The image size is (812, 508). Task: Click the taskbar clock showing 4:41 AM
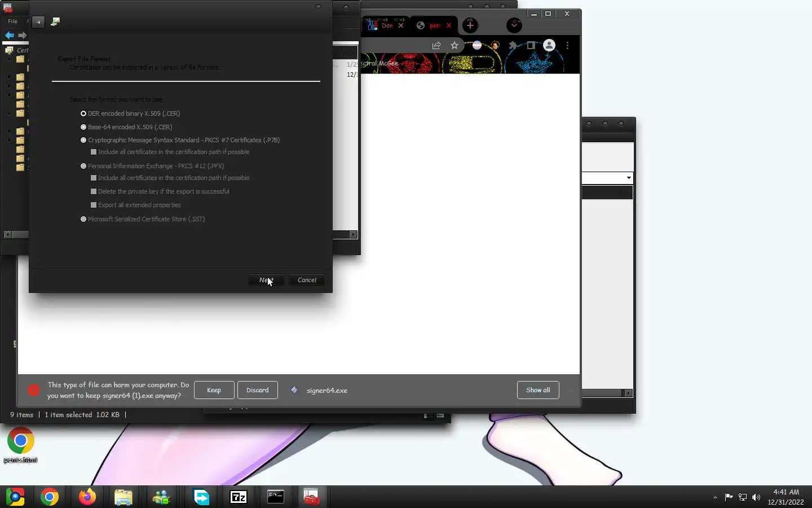click(786, 497)
